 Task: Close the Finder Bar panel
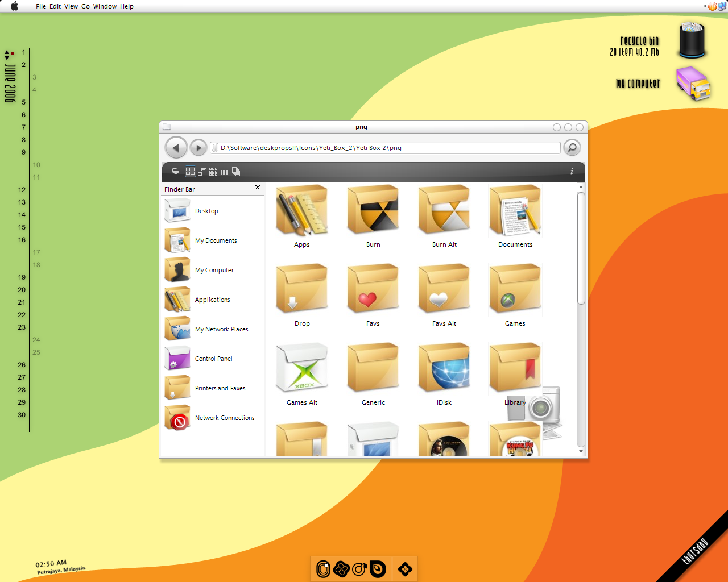coord(258,188)
